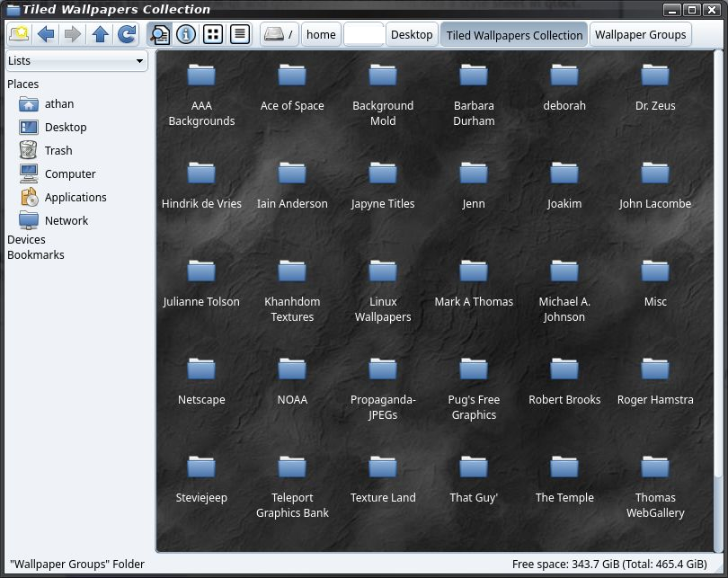
Task: Select the Misc folder
Action: (655, 283)
